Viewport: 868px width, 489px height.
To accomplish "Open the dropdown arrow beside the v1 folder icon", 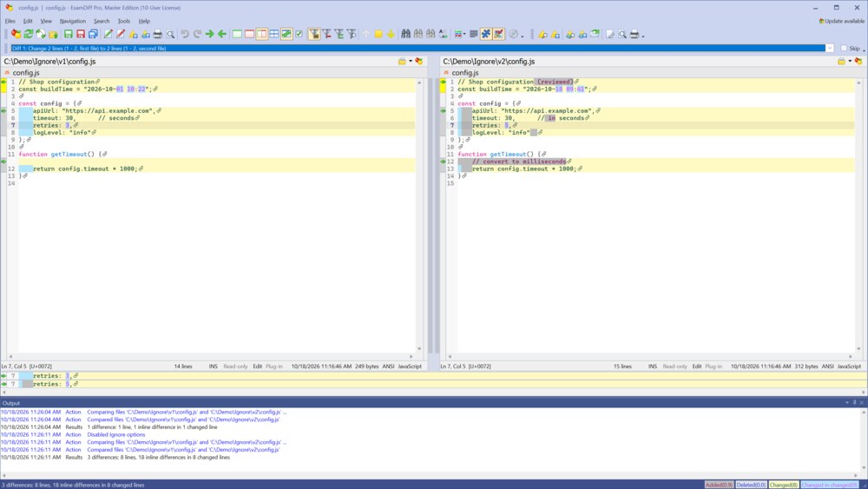I will coord(411,62).
